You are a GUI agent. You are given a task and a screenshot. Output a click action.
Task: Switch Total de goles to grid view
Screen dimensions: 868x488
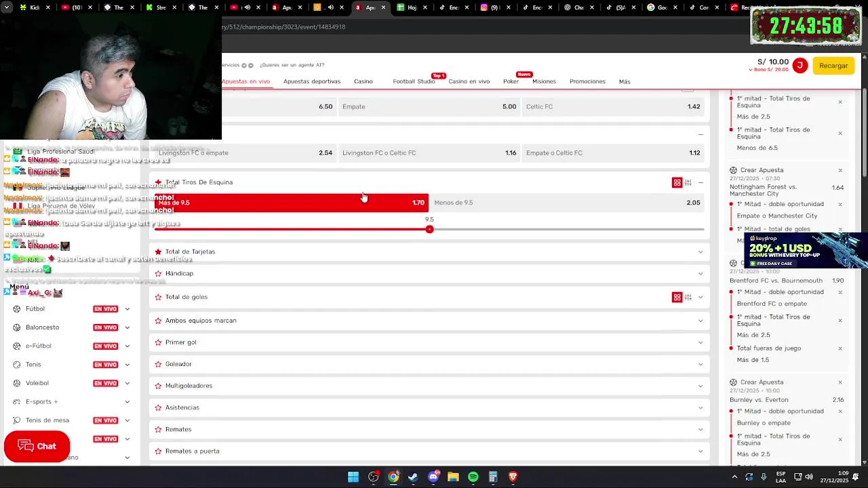coord(677,297)
